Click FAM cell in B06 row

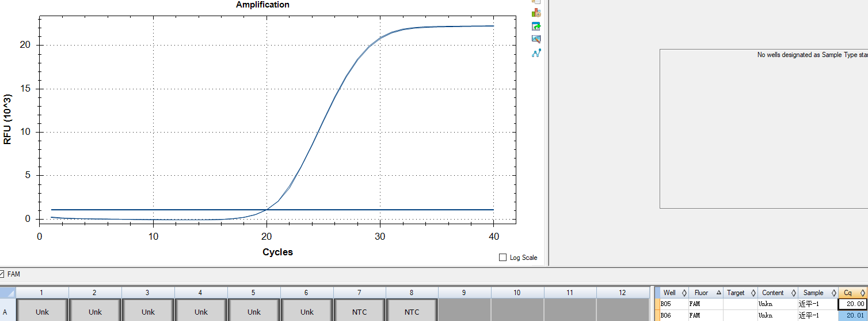706,315
